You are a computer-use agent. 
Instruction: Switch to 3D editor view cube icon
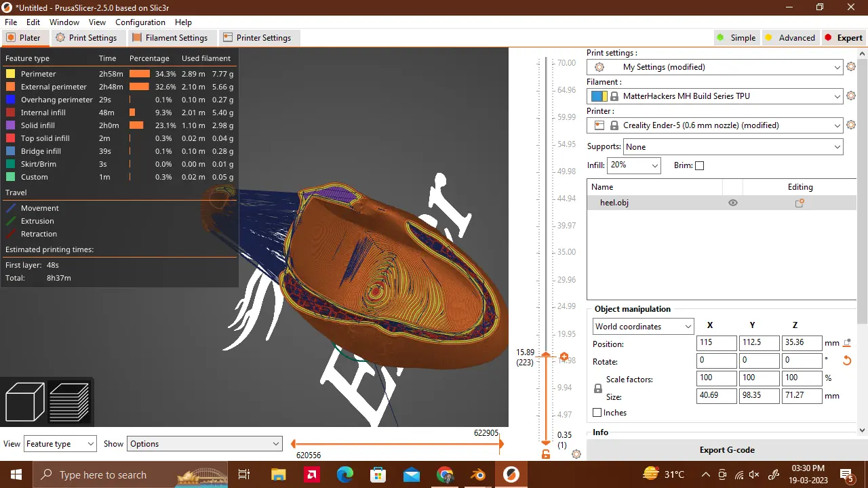pos(24,402)
